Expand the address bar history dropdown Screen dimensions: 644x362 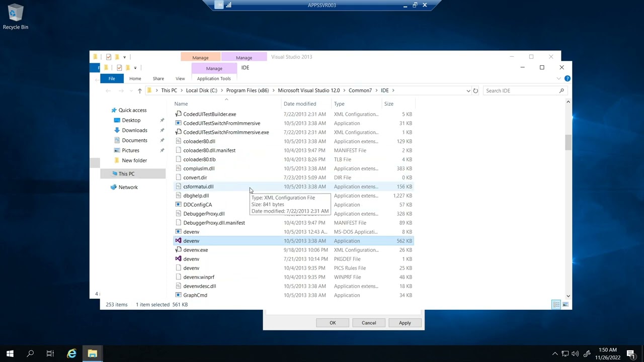point(468,90)
